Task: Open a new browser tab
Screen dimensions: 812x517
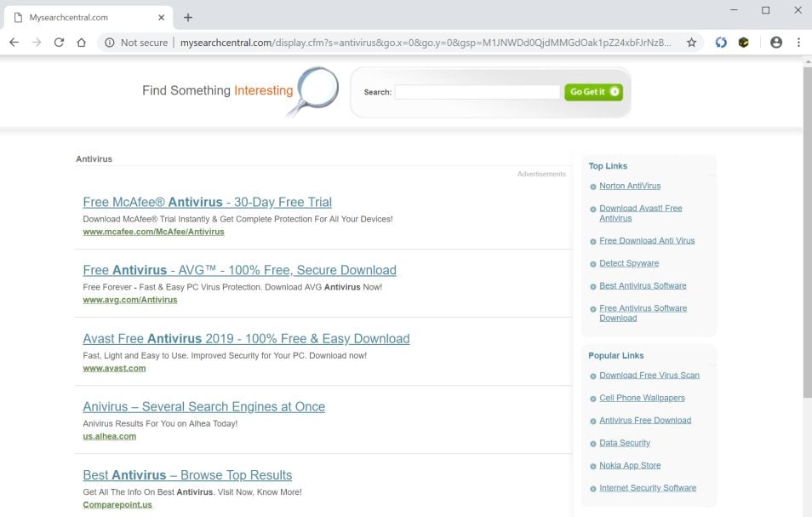Action: tap(188, 18)
